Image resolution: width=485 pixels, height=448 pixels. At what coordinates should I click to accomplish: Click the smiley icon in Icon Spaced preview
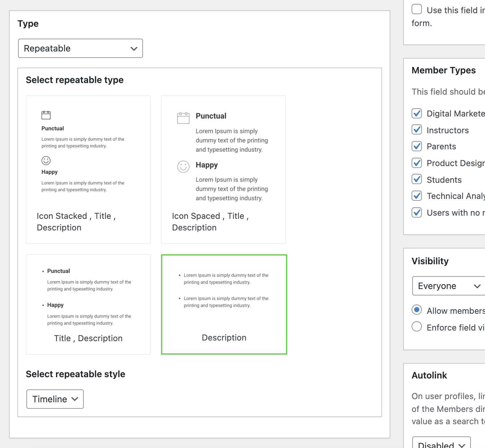pos(183,167)
